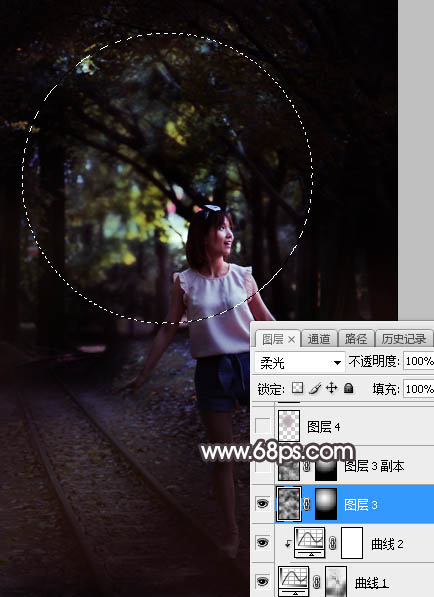Select 曲线 2 white mask thumbnail
Viewport: 434px width, 597px height.
pos(352,543)
